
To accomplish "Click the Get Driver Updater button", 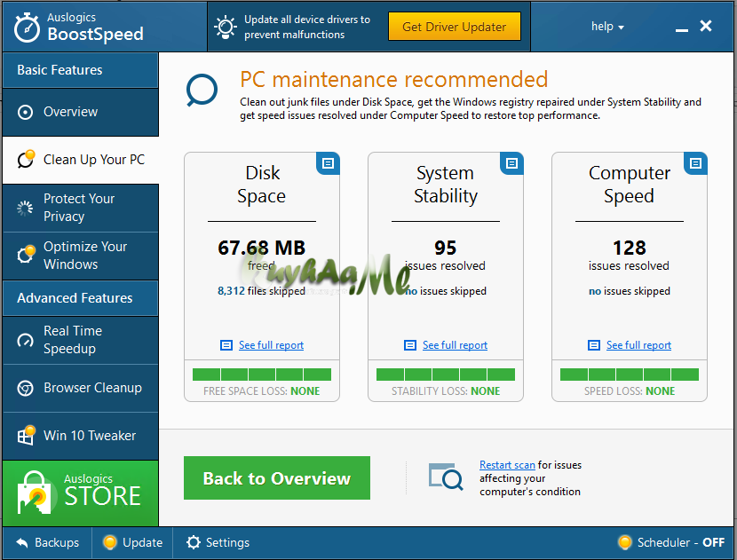I will pyautogui.click(x=454, y=27).
